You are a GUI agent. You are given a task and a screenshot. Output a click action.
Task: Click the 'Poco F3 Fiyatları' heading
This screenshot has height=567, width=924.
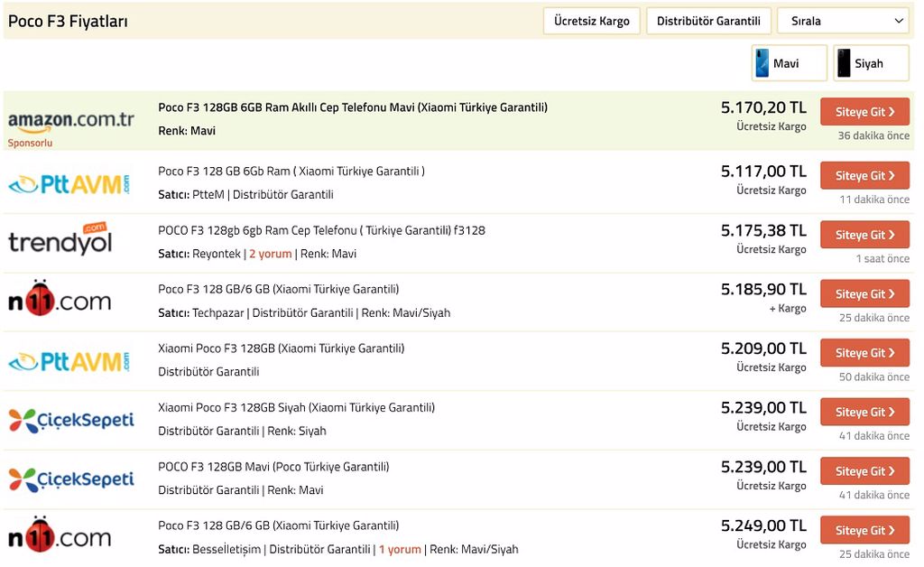68,22
